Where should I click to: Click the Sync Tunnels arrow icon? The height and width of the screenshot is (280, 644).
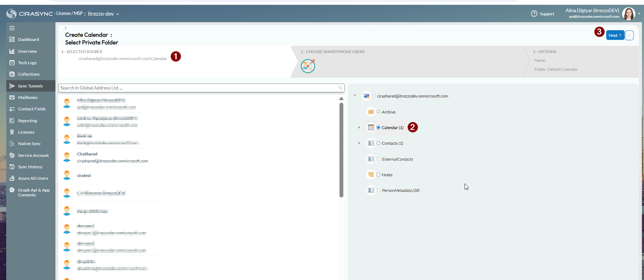point(12,86)
